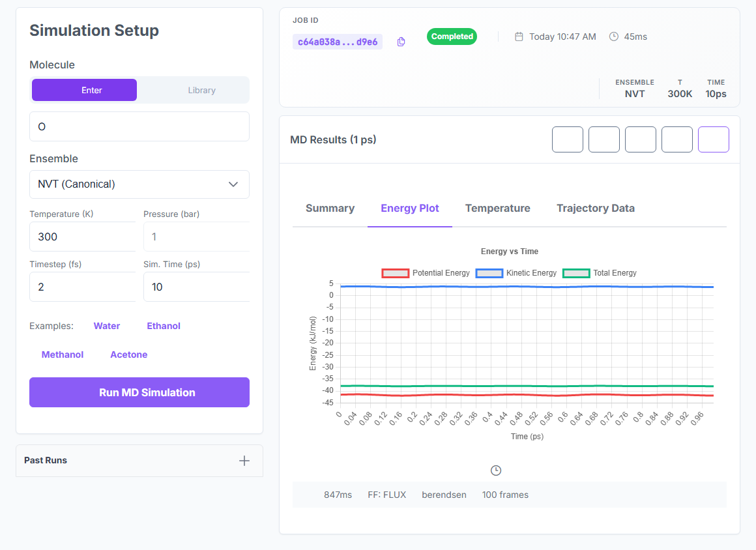Run the MD simulation
Viewport: 756px width, 550px height.
click(139, 392)
